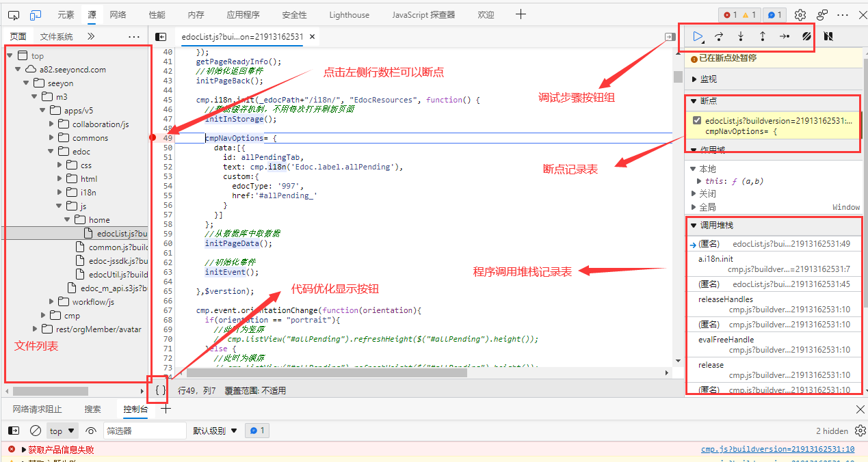Open the 搜索 drawer tab
Viewport: 868px width, 462px height.
point(93,409)
